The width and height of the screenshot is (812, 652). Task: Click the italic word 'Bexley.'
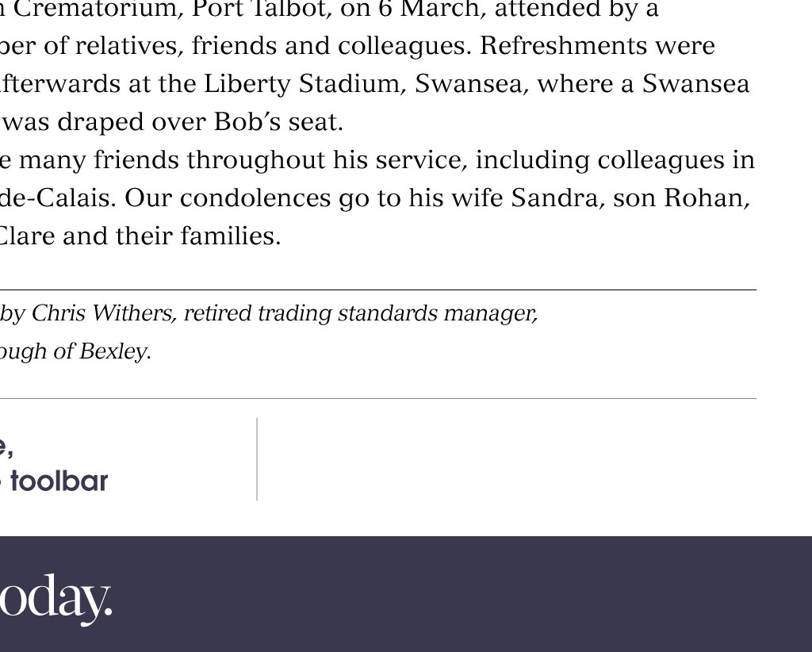[115, 351]
